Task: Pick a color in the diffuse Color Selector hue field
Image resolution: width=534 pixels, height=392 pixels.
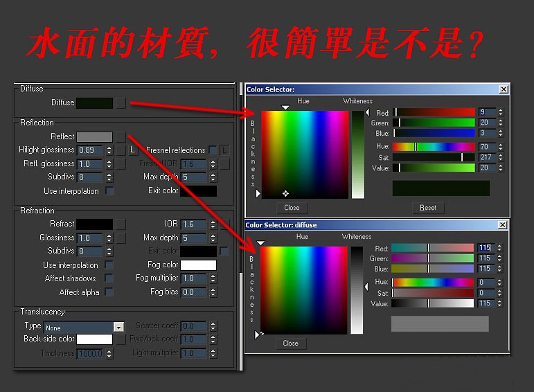Action: pos(304,290)
